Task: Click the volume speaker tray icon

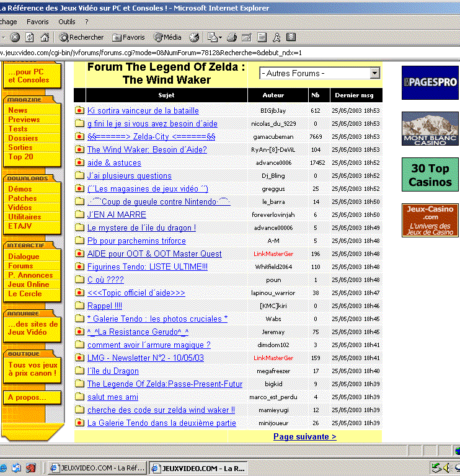Action: (x=446, y=467)
